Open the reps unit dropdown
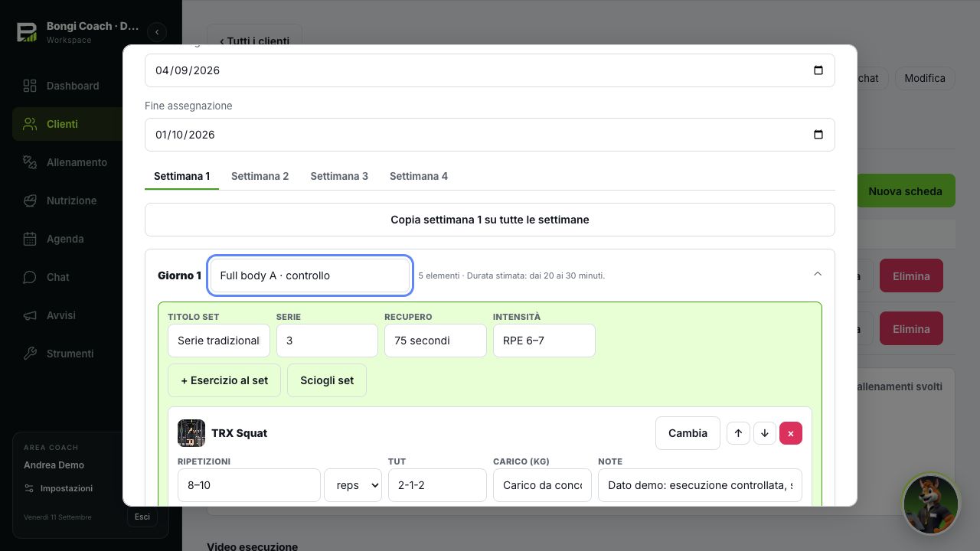The width and height of the screenshot is (980, 551). click(x=353, y=485)
